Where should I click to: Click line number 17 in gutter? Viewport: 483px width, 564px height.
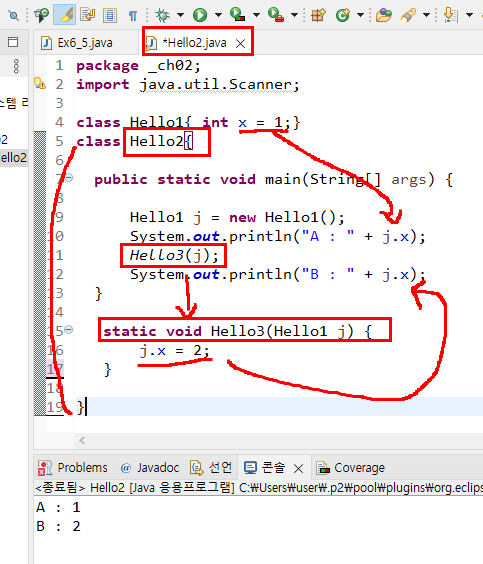point(55,369)
